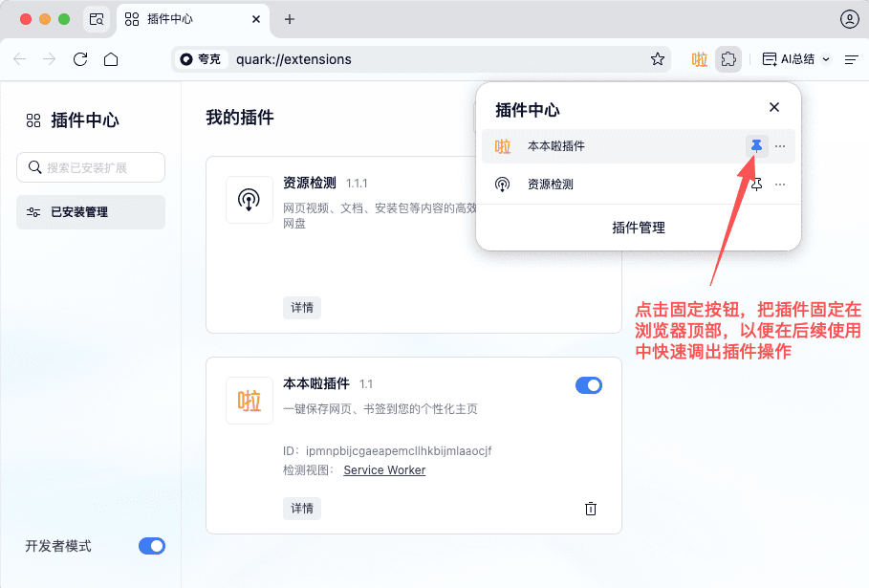Open more options for 资源检测 in popup
Viewport: 869px width, 588px height.
[x=780, y=185]
